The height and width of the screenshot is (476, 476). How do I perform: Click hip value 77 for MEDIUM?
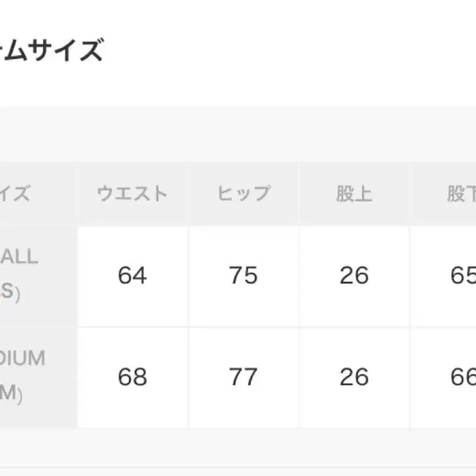(x=243, y=377)
